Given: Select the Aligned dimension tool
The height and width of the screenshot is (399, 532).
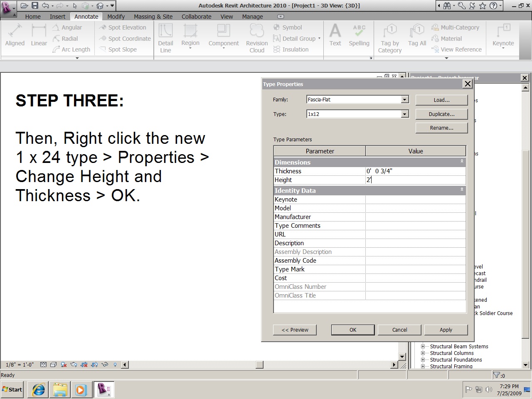Looking at the screenshot, I should 15,35.
